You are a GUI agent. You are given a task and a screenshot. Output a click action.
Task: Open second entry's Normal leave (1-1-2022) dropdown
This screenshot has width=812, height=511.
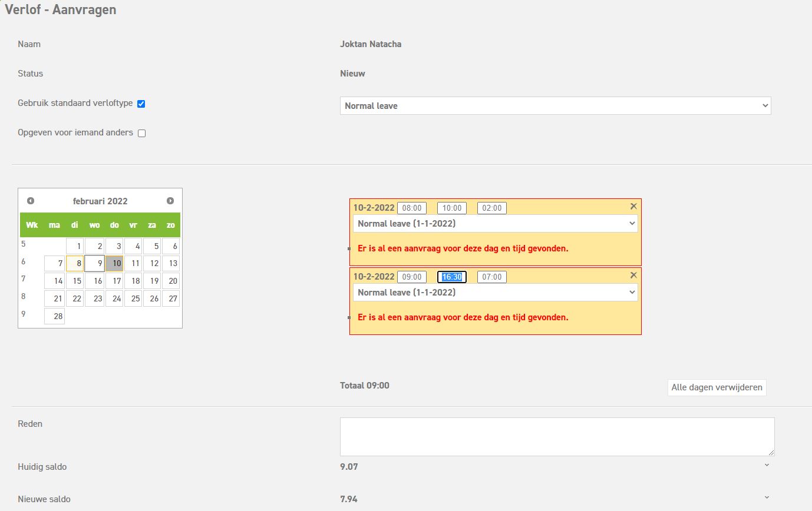495,293
